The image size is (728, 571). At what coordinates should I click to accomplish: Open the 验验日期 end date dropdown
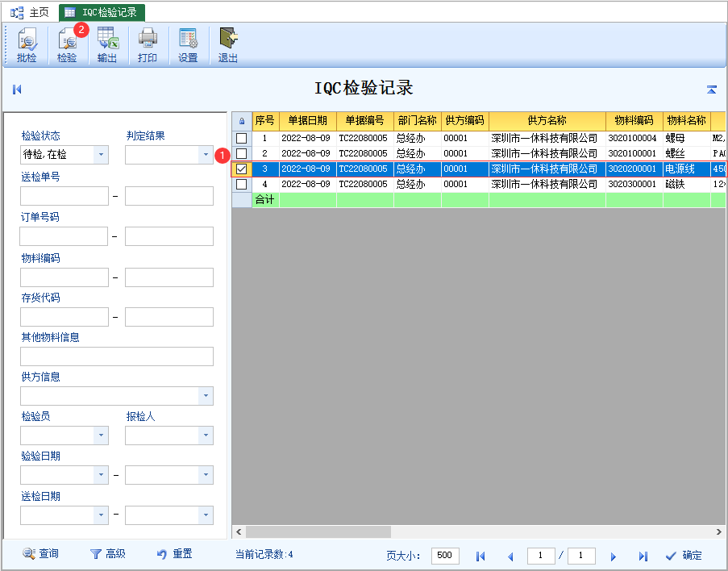pos(206,475)
